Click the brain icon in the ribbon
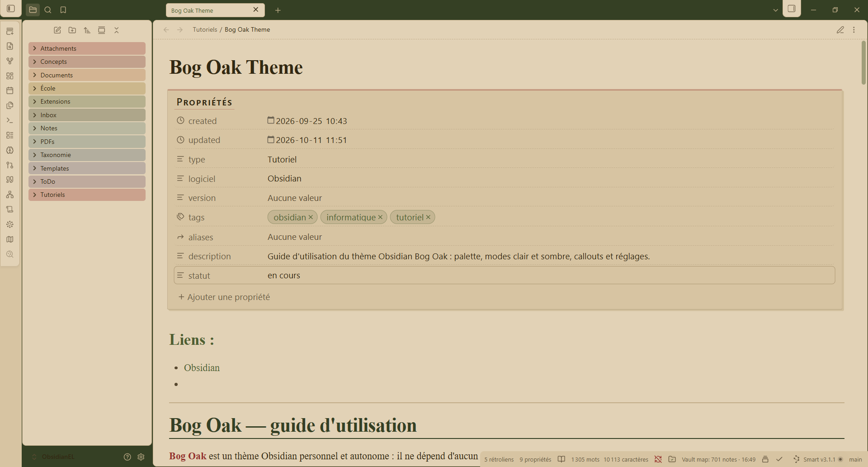868x467 pixels. [x=10, y=150]
